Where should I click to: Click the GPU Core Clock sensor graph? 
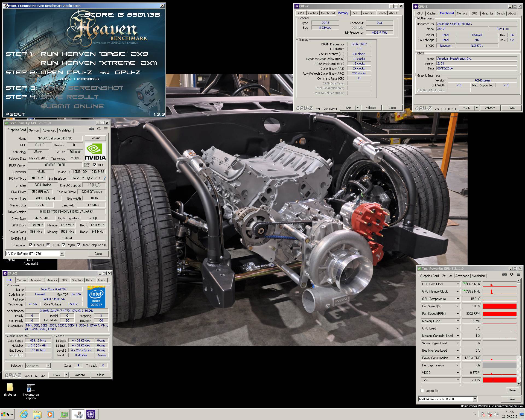coord(500,284)
